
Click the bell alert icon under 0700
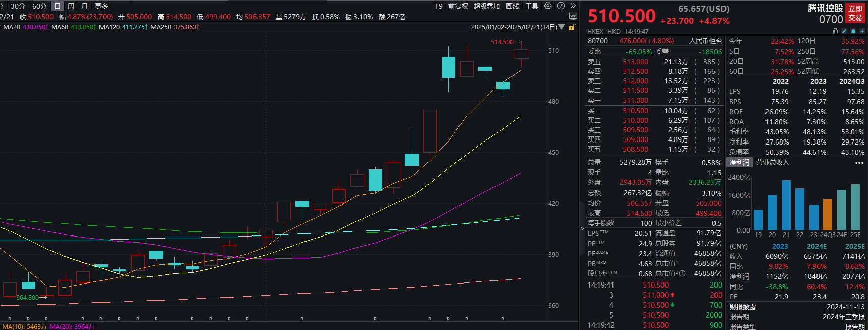(x=853, y=31)
